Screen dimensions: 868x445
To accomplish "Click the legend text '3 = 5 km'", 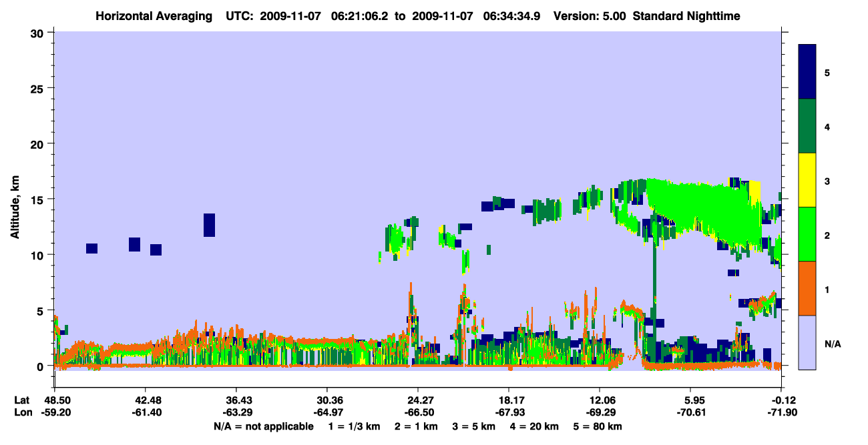I will click(473, 426).
